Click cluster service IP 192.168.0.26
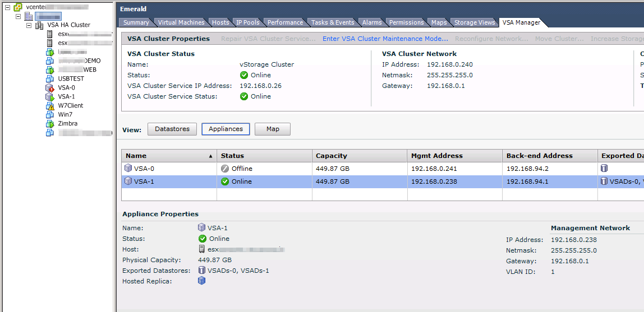This screenshot has height=312, width=644. [260, 86]
